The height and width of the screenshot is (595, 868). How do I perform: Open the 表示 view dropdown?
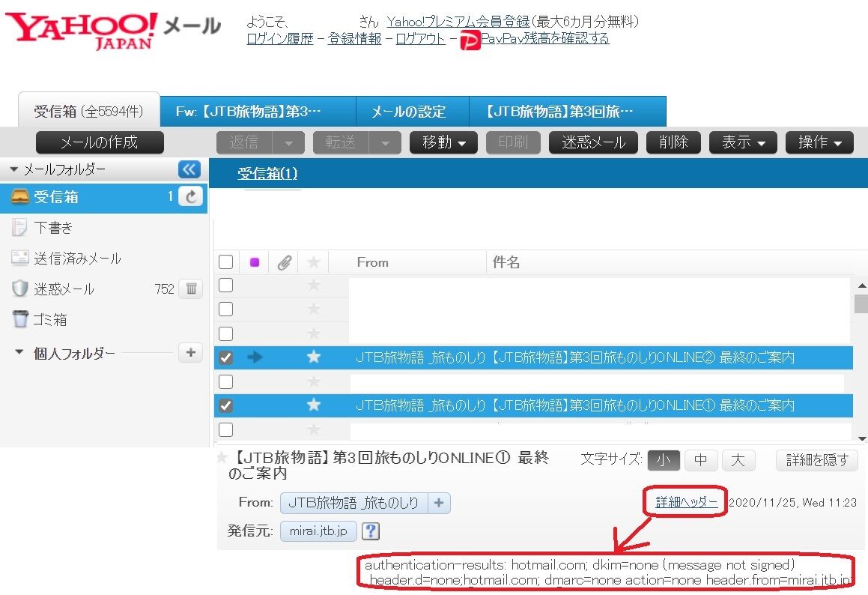coord(743,142)
